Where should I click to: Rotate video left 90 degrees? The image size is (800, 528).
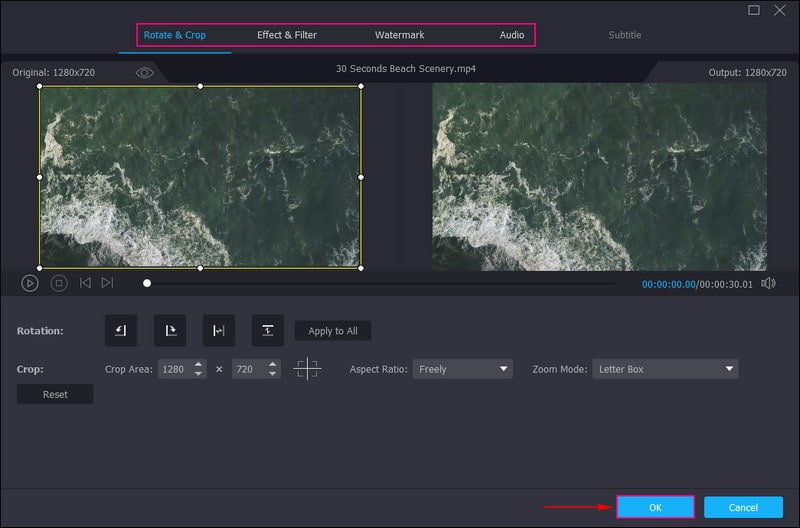(121, 331)
